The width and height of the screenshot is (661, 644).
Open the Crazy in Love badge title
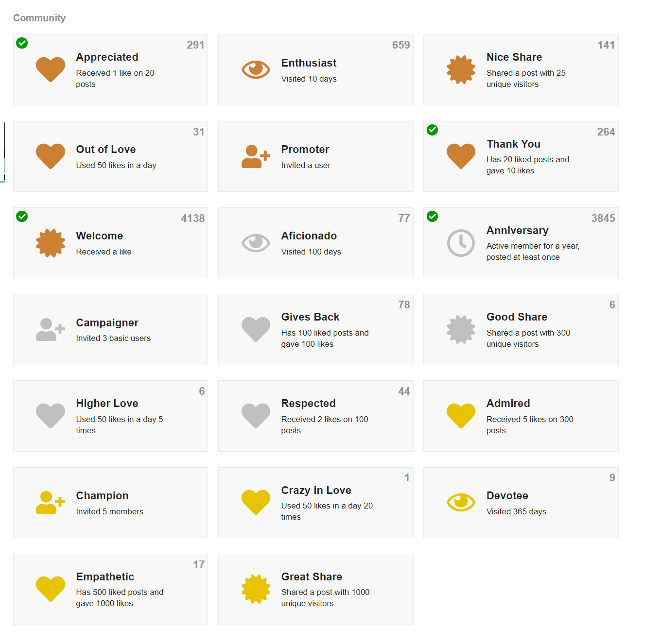(x=316, y=491)
